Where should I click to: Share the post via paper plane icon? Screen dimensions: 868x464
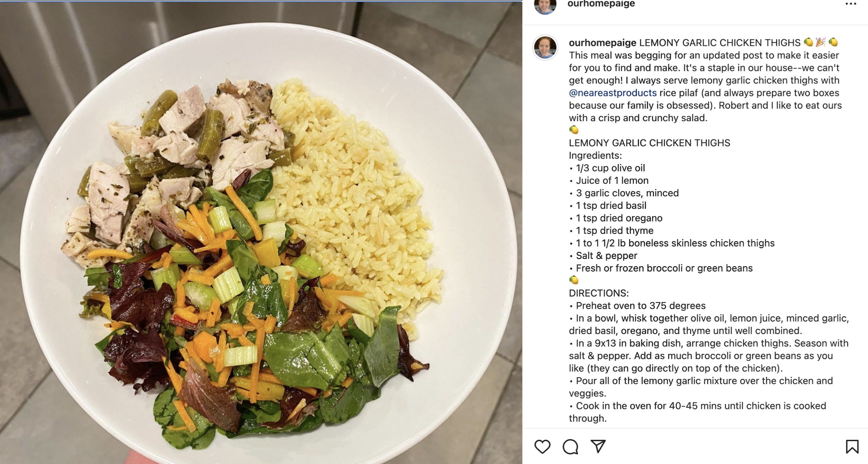[x=598, y=446]
